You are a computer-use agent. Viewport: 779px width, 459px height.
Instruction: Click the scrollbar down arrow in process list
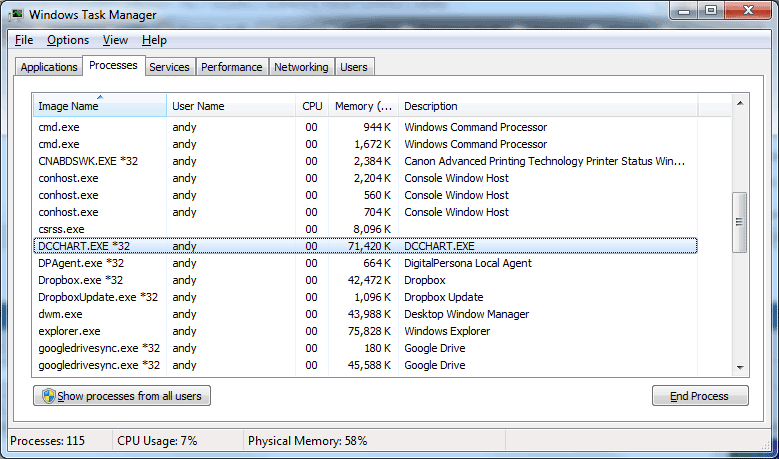tap(740, 367)
